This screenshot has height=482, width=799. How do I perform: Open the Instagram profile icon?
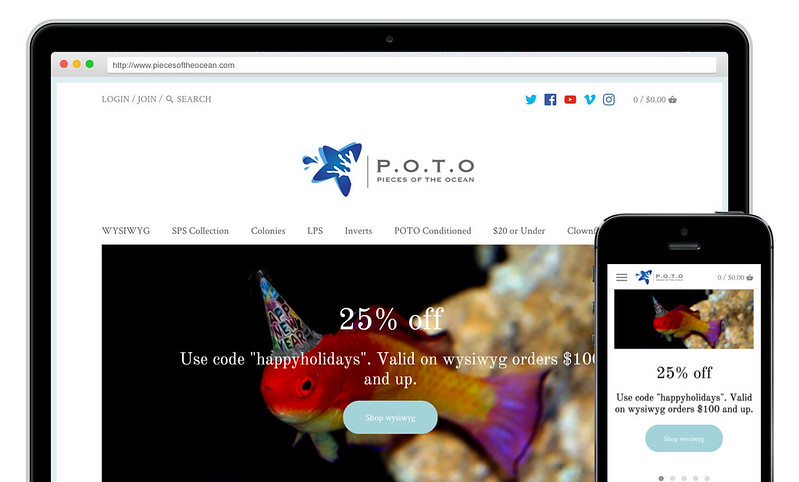coord(609,99)
